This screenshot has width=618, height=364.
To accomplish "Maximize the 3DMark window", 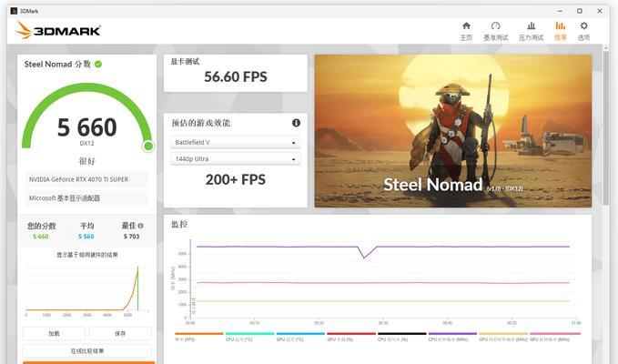I will pos(580,11).
